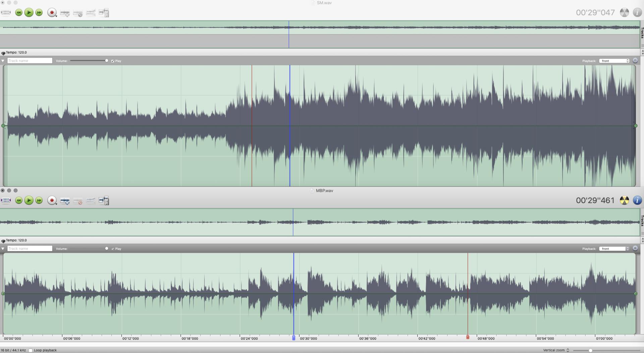
Task: Click the red marker on the timeline ruler
Action: (468, 337)
